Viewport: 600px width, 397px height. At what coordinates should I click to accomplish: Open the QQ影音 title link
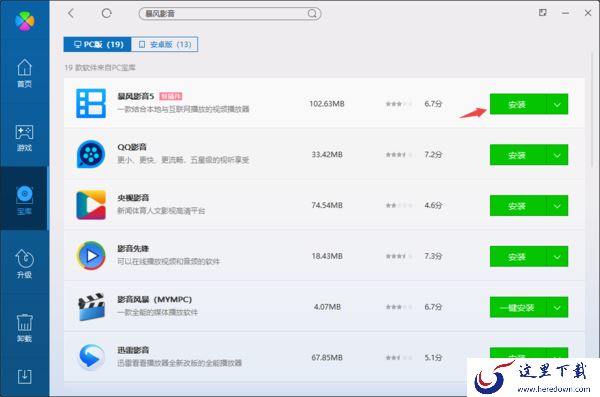132,147
